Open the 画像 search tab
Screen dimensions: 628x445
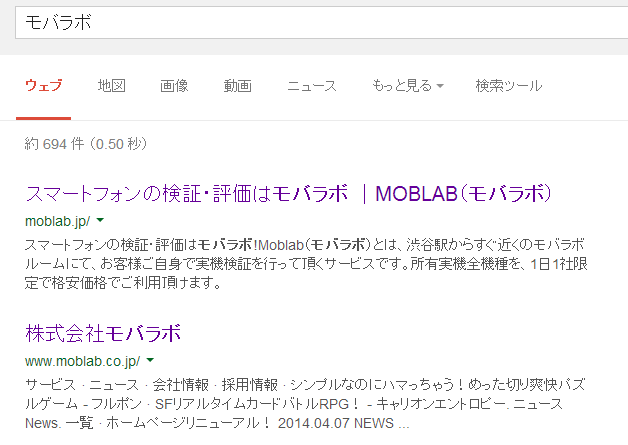coord(174,86)
